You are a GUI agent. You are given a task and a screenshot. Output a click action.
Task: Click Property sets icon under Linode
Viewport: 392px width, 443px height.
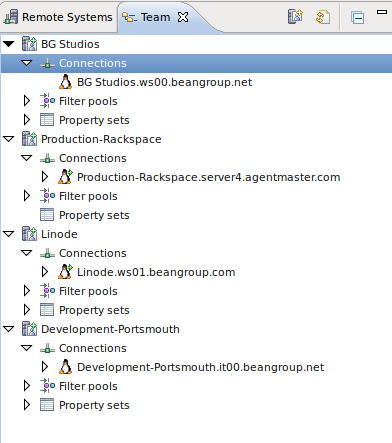(x=47, y=310)
